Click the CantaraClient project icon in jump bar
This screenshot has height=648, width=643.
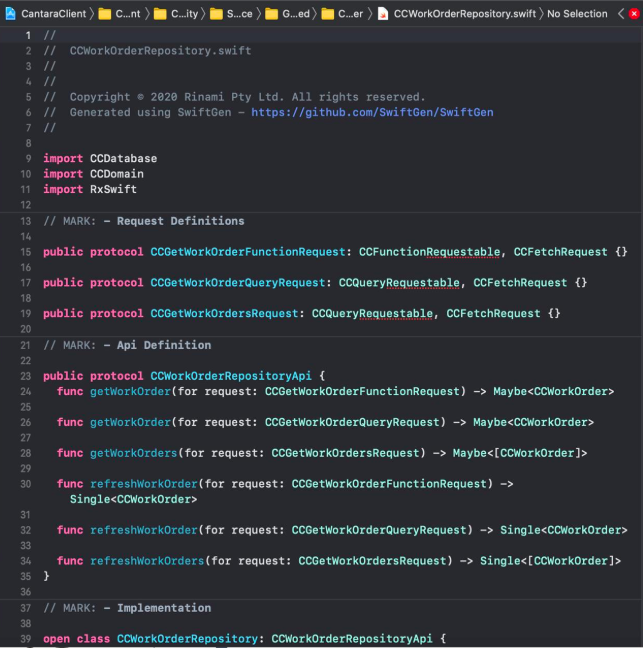coord(10,13)
